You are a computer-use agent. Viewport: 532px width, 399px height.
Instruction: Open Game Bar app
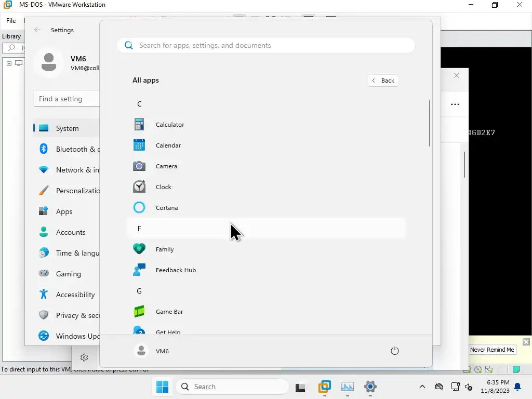266,312
